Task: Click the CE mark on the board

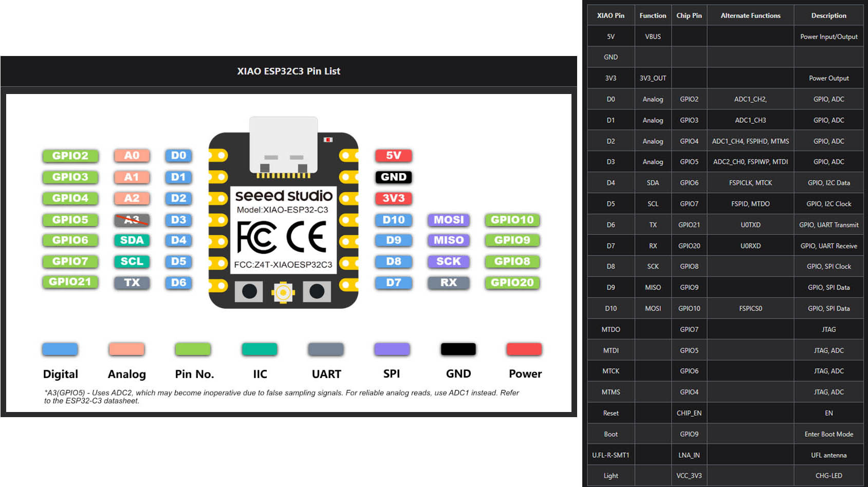Action: click(307, 237)
